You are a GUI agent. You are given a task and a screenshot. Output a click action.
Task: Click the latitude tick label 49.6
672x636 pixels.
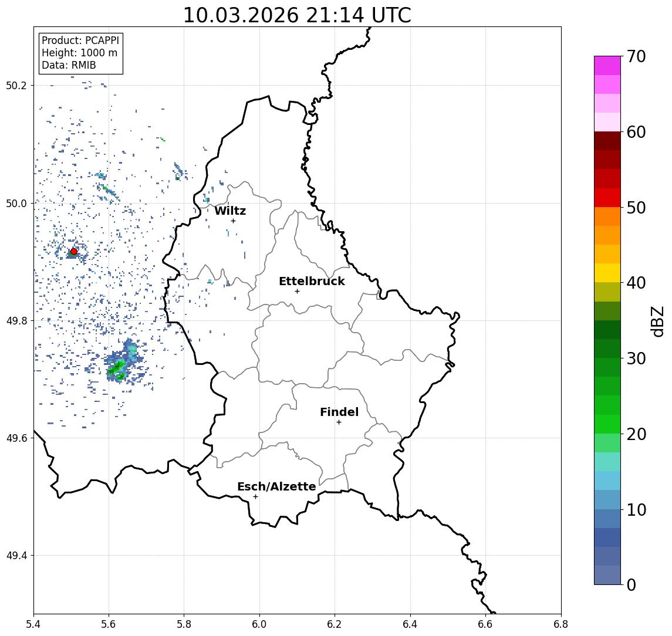tap(16, 438)
